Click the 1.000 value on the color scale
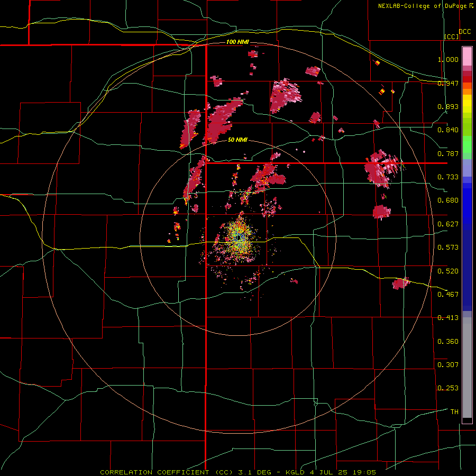 coord(448,59)
